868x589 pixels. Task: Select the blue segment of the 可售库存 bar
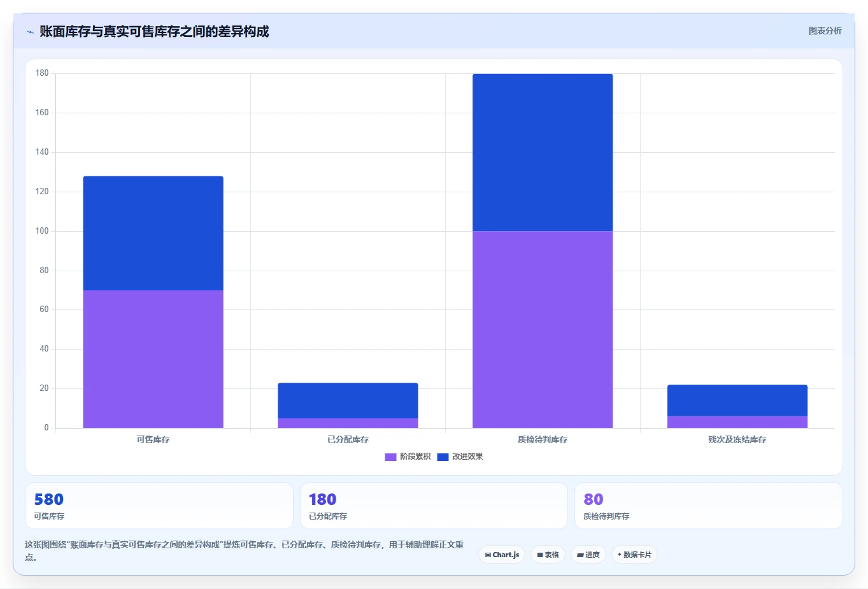[x=153, y=233]
